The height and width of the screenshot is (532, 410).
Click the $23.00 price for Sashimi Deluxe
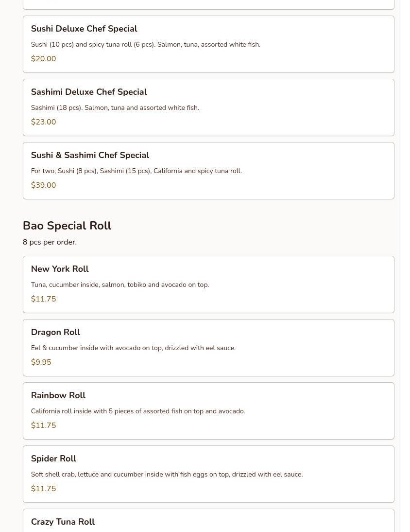click(43, 122)
